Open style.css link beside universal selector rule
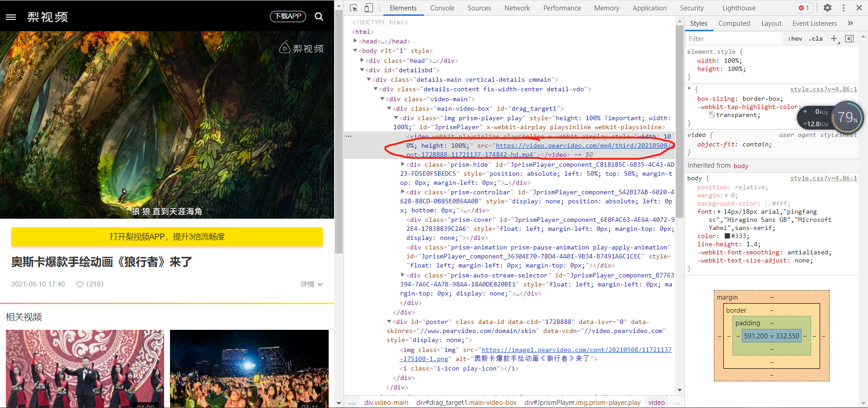Screen dimensions: 868x408 tap(824, 89)
